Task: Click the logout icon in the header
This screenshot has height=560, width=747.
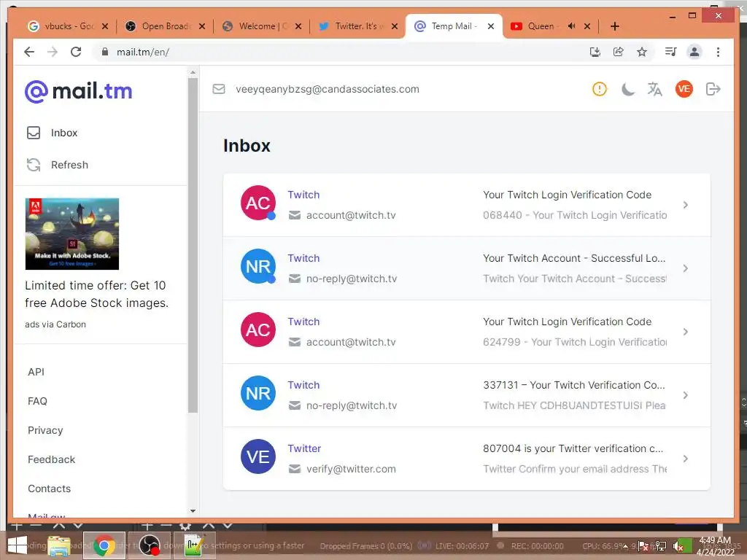Action: coord(713,89)
